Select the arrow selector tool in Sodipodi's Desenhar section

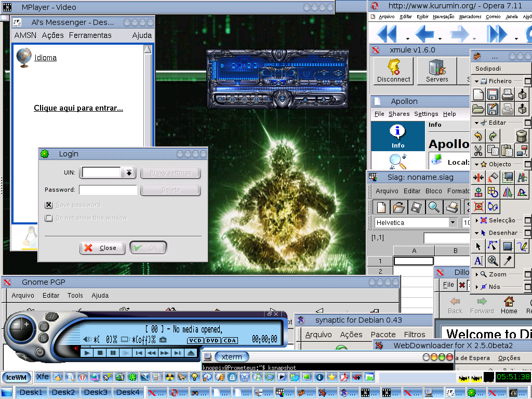tap(478, 246)
